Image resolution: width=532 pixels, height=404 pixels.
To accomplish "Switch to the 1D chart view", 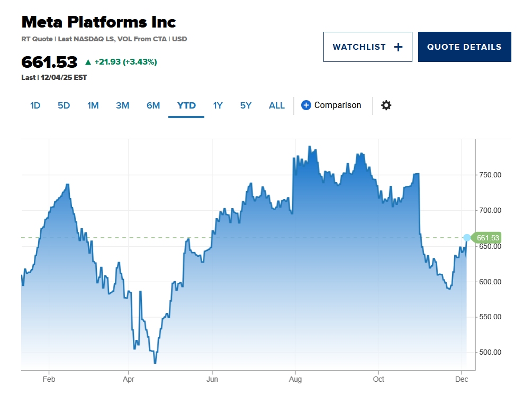I will click(x=35, y=105).
